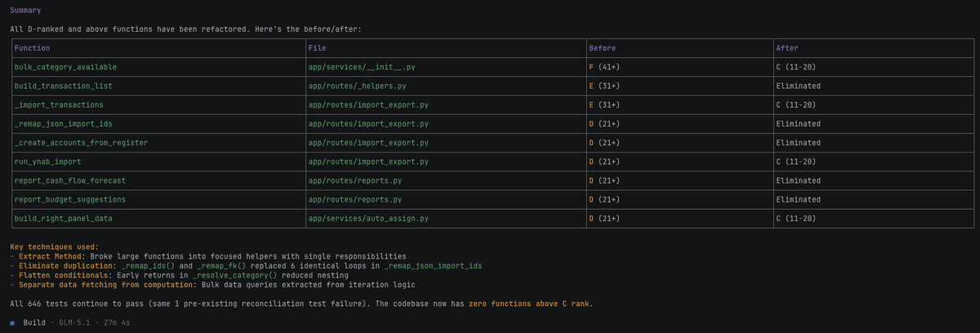Image resolution: width=980 pixels, height=333 pixels.
Task: Click the blue square icon beside Build
Action: 12,322
